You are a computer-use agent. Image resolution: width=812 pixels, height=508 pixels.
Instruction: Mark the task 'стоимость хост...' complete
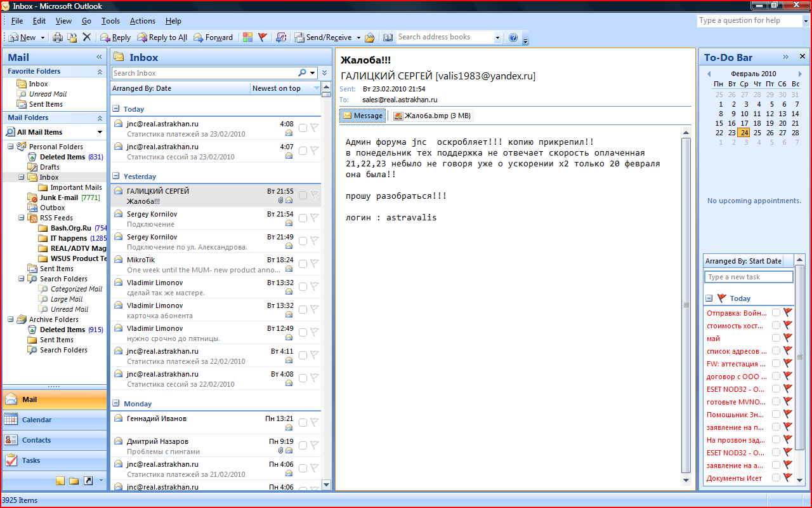click(776, 325)
